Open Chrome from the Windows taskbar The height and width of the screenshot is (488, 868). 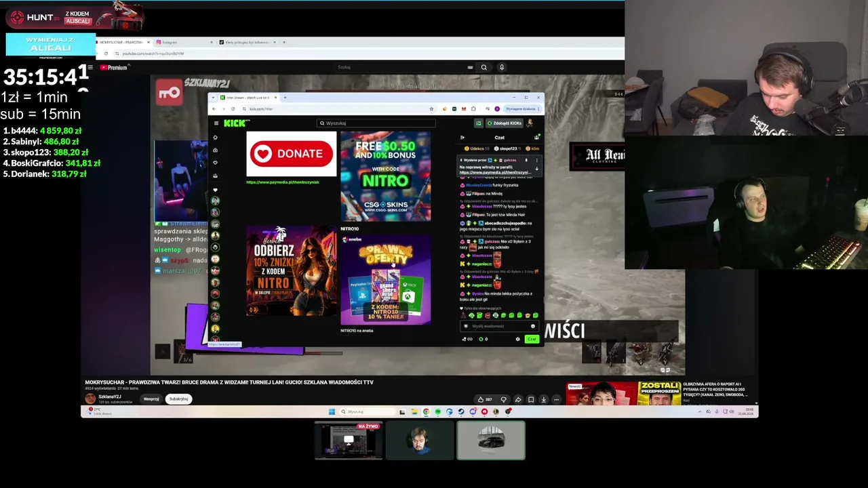point(426,411)
